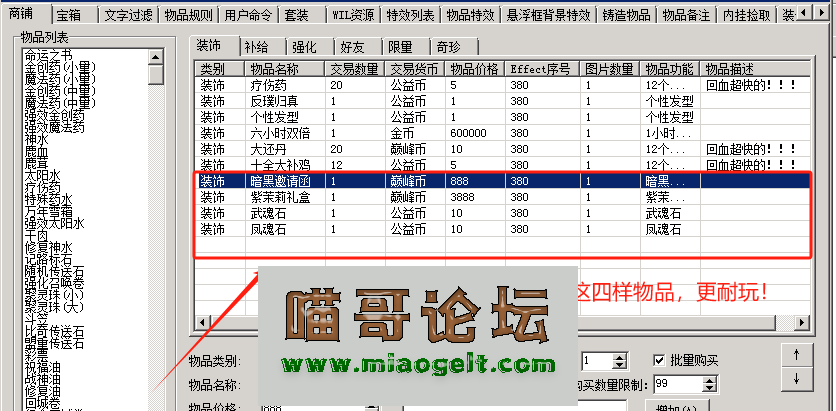The height and width of the screenshot is (411, 836).
Task: Open the 物品规则 tab
Action: click(x=187, y=16)
